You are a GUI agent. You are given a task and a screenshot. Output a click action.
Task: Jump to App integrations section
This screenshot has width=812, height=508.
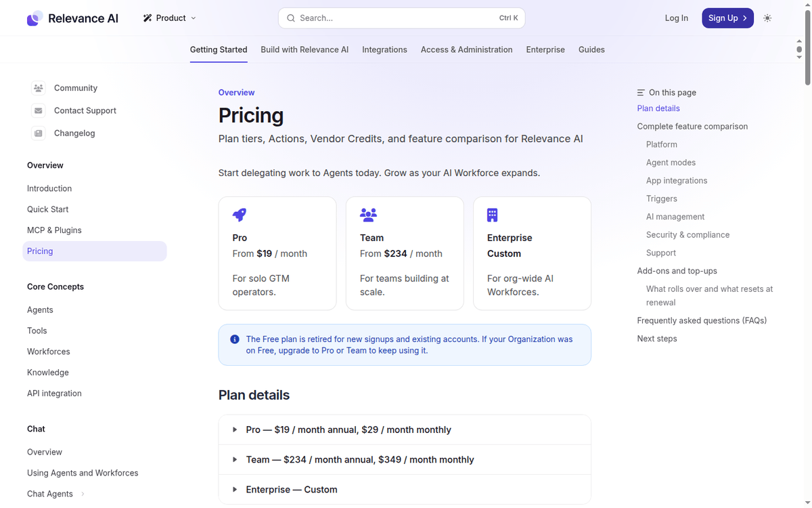(677, 181)
